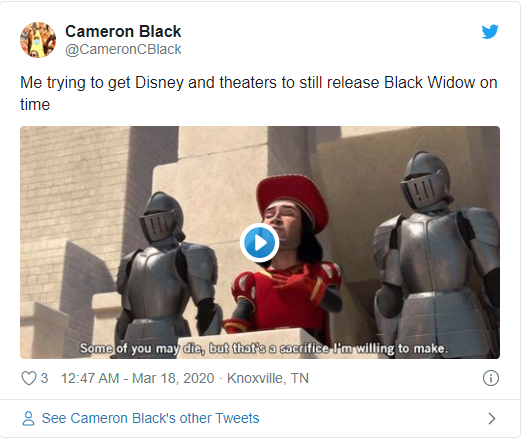Open Cameron Black's profile avatar
The height and width of the screenshot is (438, 521).
[x=38, y=40]
